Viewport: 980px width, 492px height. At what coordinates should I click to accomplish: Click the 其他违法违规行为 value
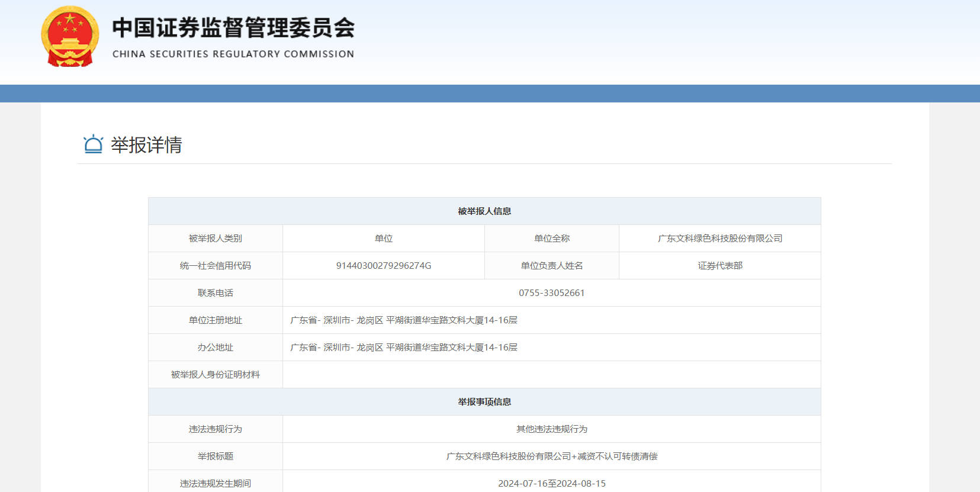point(551,429)
